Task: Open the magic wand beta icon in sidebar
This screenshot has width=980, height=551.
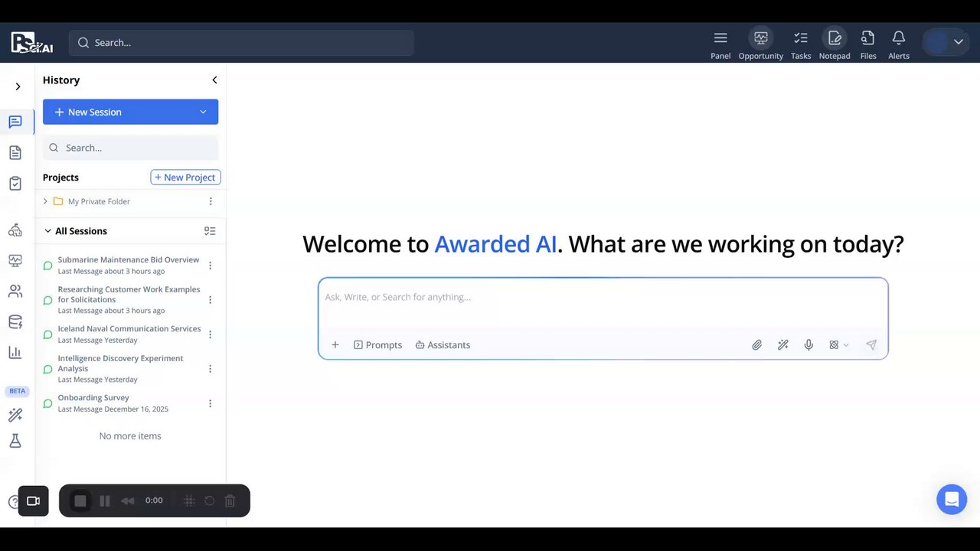Action: (x=15, y=415)
